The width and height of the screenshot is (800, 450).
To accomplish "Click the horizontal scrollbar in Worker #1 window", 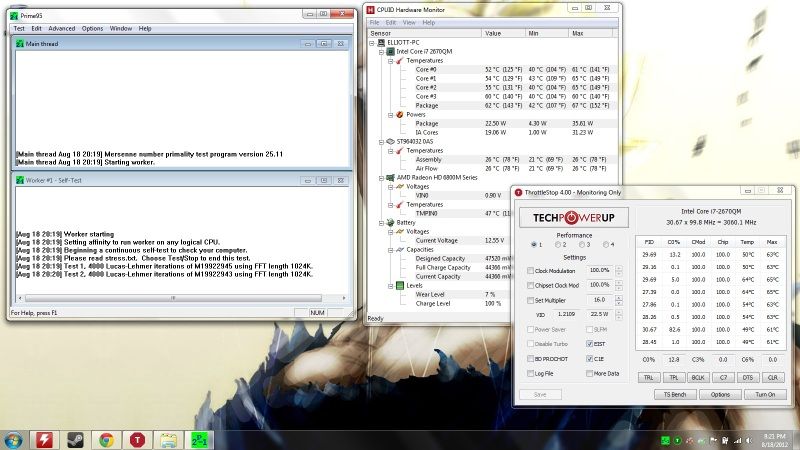I will (182, 298).
